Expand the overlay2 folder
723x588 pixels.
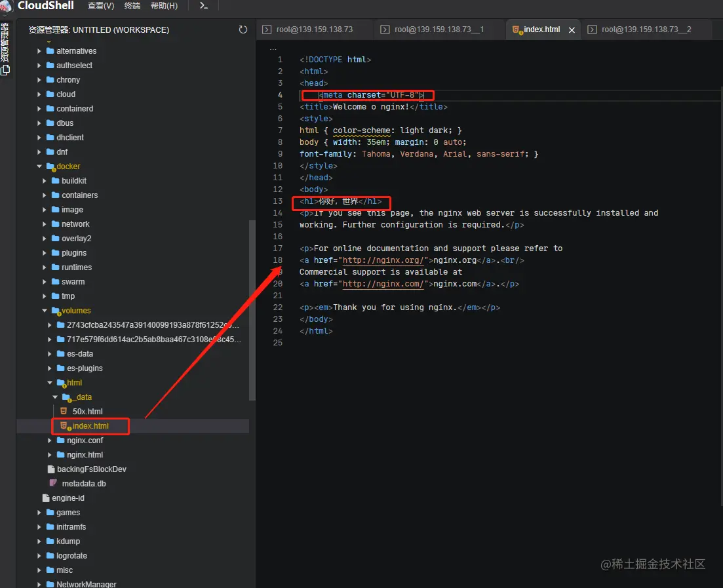click(x=45, y=239)
